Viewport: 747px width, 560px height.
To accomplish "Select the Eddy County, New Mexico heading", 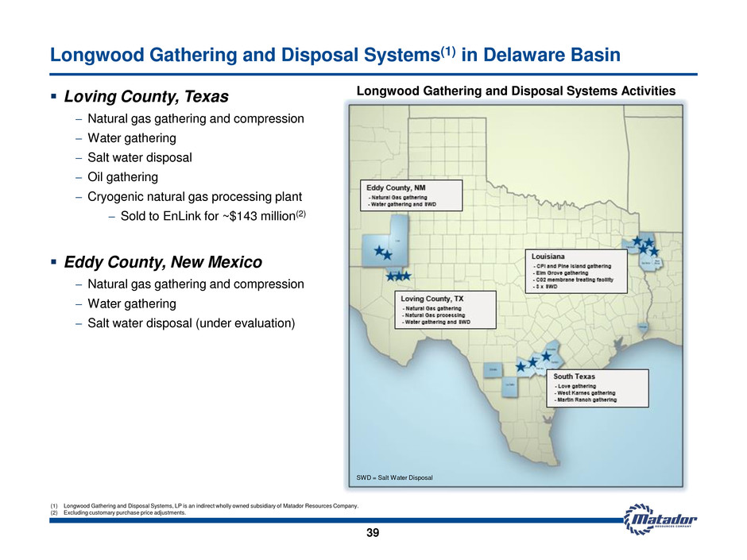I will 163,262.
